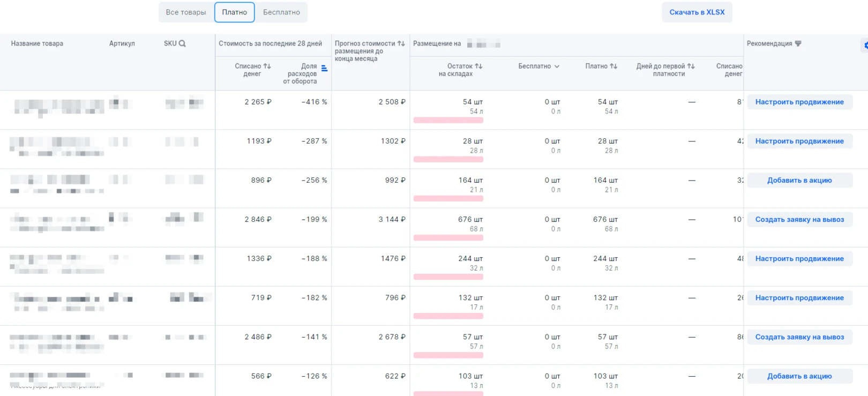Click Создать заявку на вывоз for 676 шт row
Viewport: 868px width, 396px height.
pyautogui.click(x=799, y=219)
